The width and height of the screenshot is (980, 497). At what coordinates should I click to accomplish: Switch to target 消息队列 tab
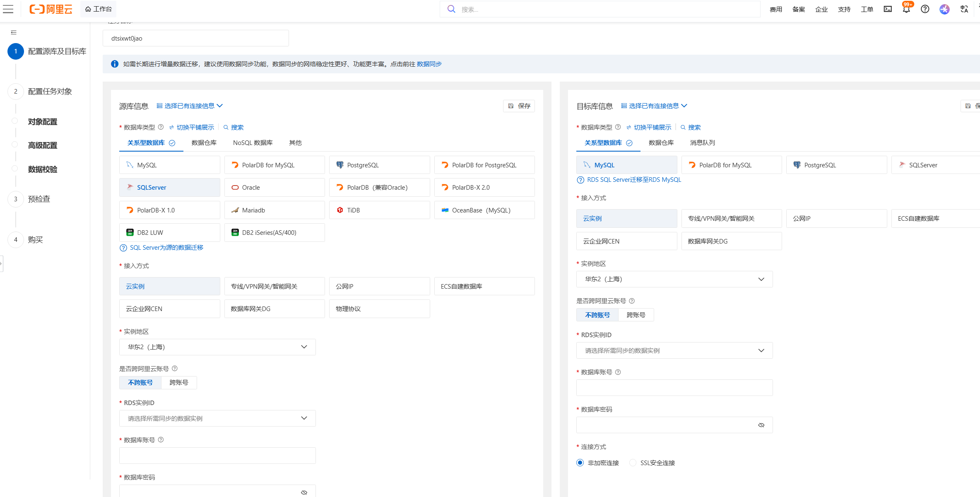coord(702,142)
